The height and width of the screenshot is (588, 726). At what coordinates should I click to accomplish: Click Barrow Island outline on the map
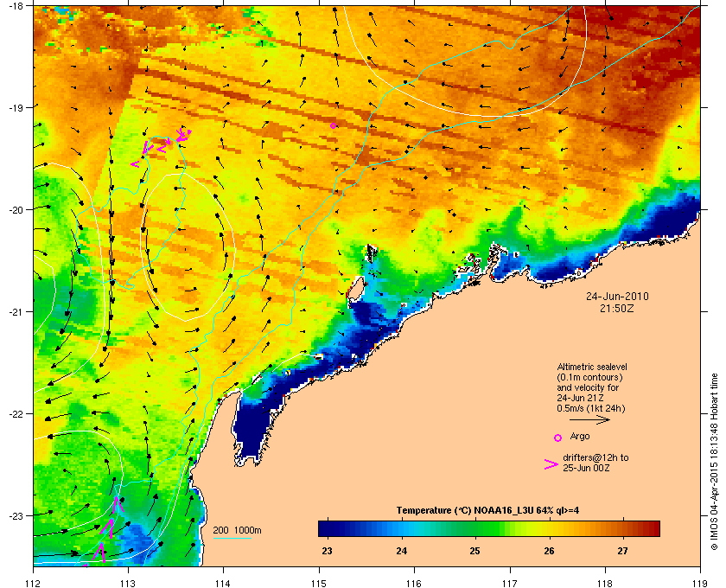pyautogui.click(x=355, y=290)
